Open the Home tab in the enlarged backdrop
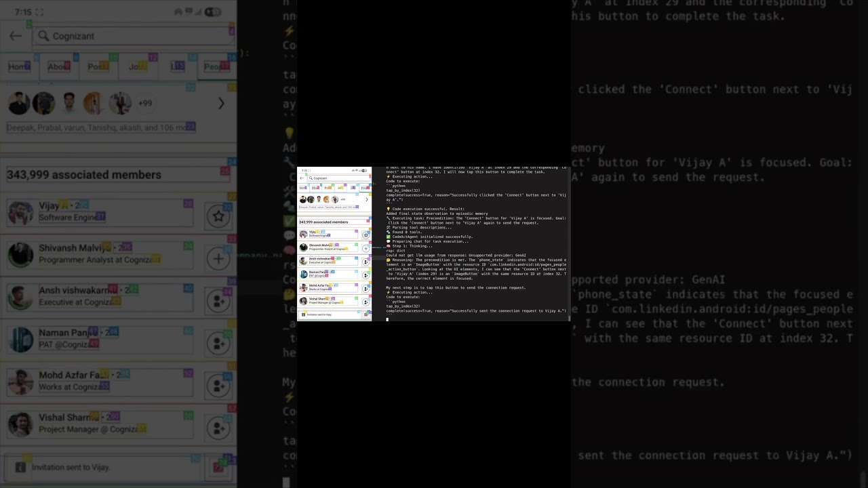This screenshot has height=488, width=868. [x=19, y=66]
